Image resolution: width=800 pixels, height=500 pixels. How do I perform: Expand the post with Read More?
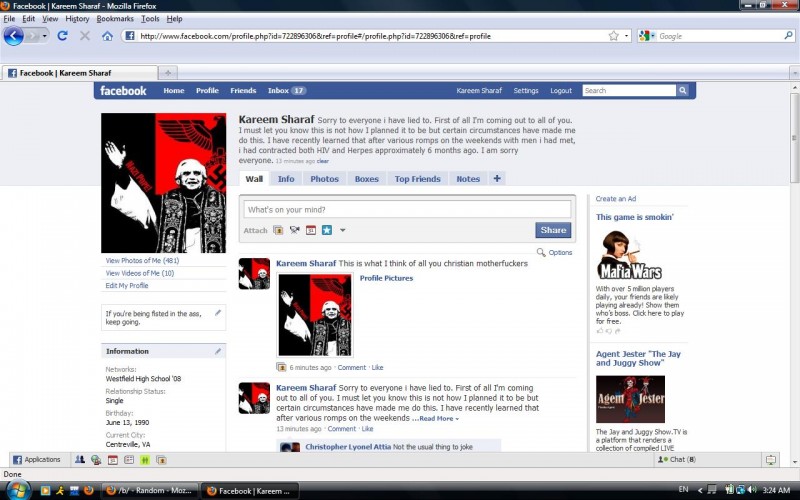click(x=439, y=418)
